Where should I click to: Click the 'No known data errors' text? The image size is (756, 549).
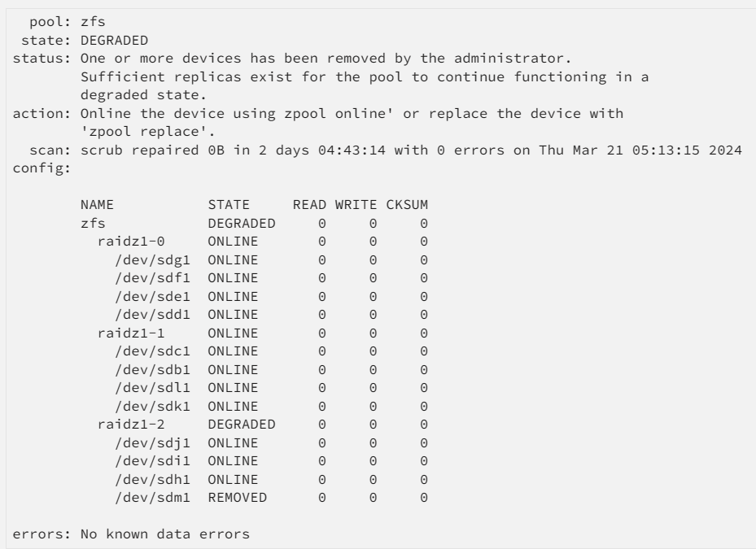tap(165, 534)
